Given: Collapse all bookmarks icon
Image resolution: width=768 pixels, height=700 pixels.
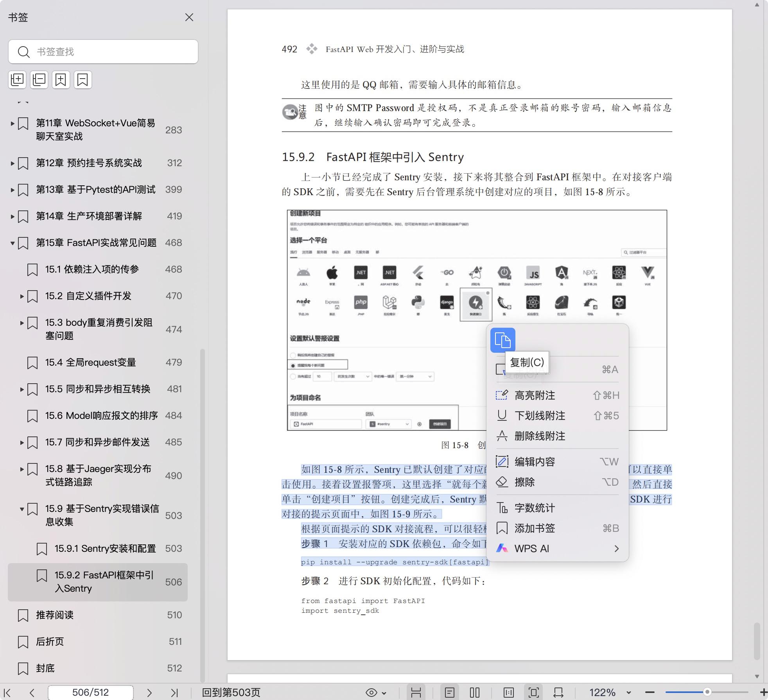Looking at the screenshot, I should tap(39, 80).
